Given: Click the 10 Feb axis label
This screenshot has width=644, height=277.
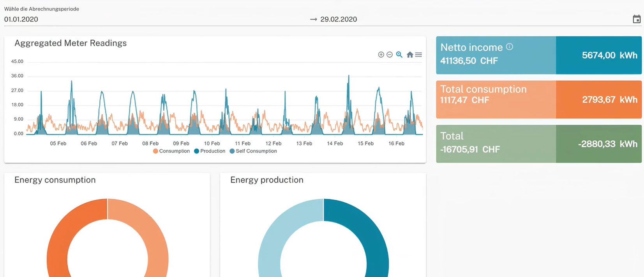Looking at the screenshot, I should pos(212,144).
